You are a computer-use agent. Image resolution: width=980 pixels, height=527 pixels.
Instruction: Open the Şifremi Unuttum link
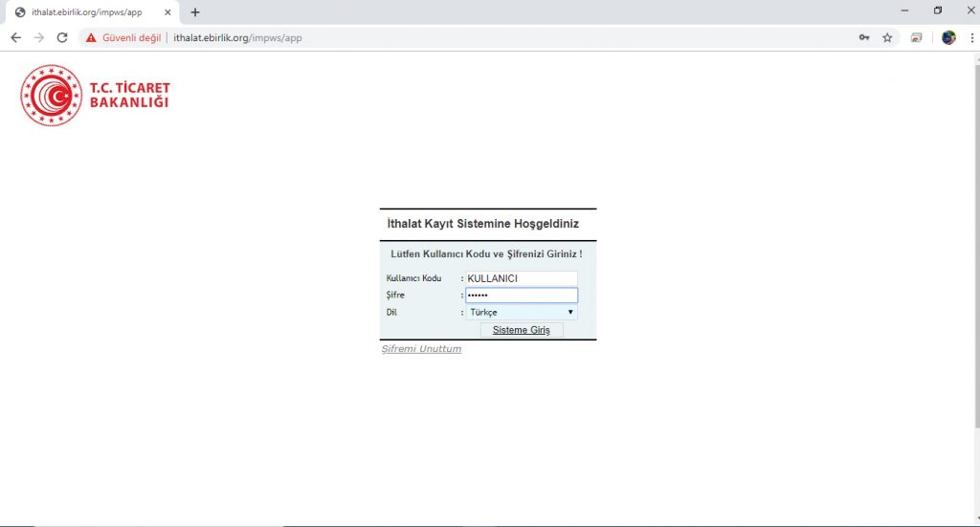[421, 349]
